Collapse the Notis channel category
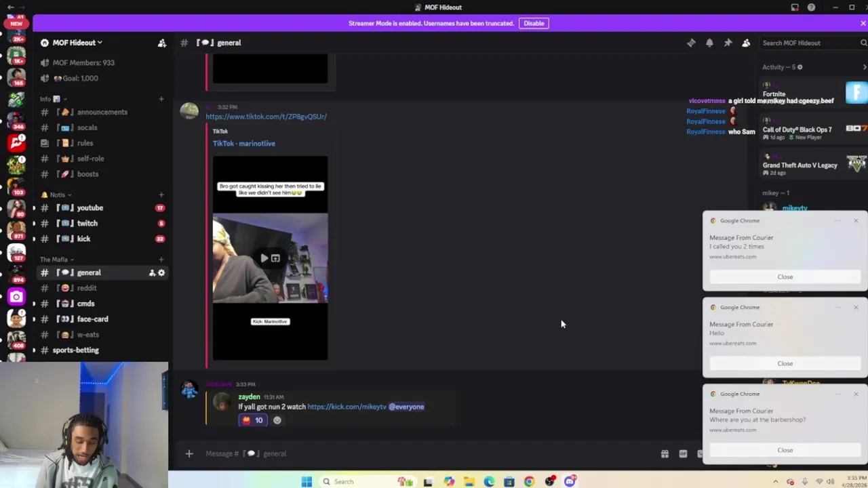This screenshot has height=488, width=868. coord(58,195)
